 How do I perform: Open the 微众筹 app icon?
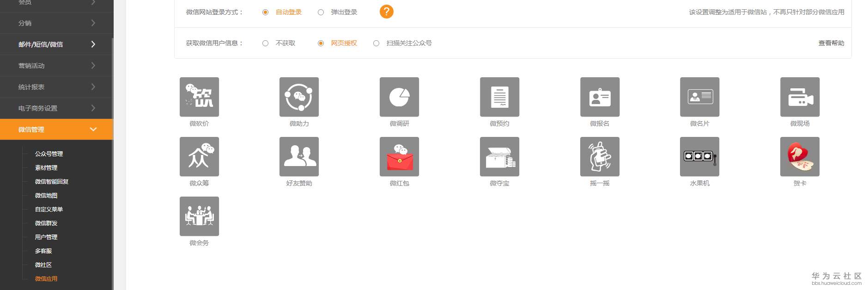pyautogui.click(x=199, y=156)
